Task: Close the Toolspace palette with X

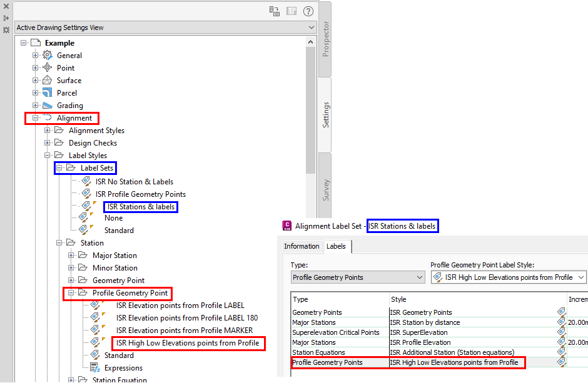Action: tap(6, 6)
